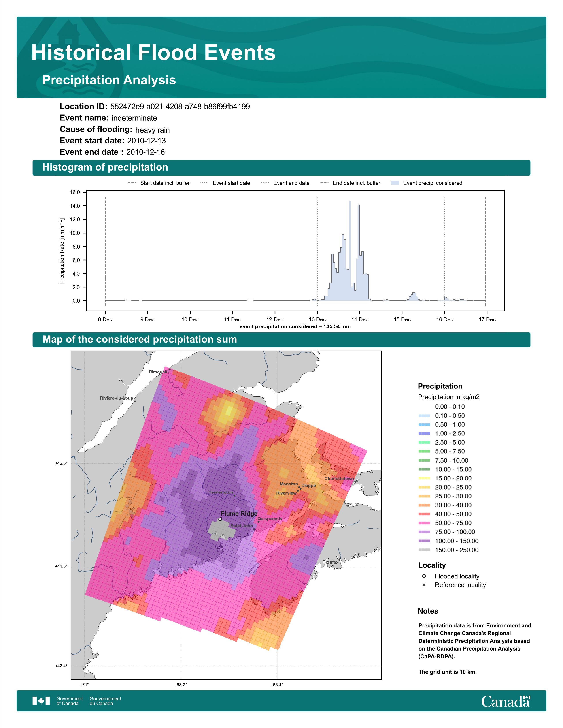Click the 2.50 - 5.00 green legend swatch
Viewport: 563px width, 728px height.
(424, 442)
